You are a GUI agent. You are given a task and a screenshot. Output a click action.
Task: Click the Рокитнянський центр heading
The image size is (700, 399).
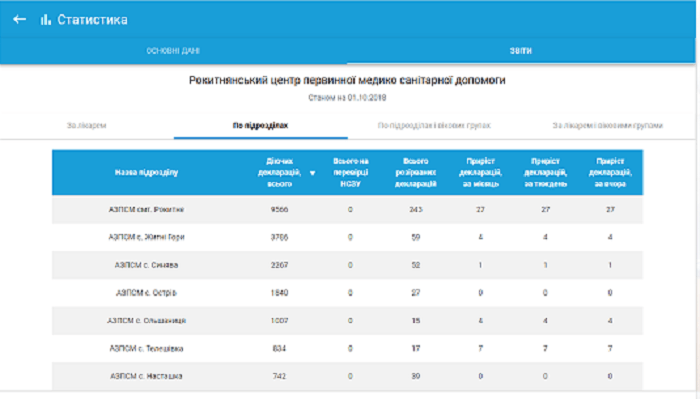tap(347, 80)
